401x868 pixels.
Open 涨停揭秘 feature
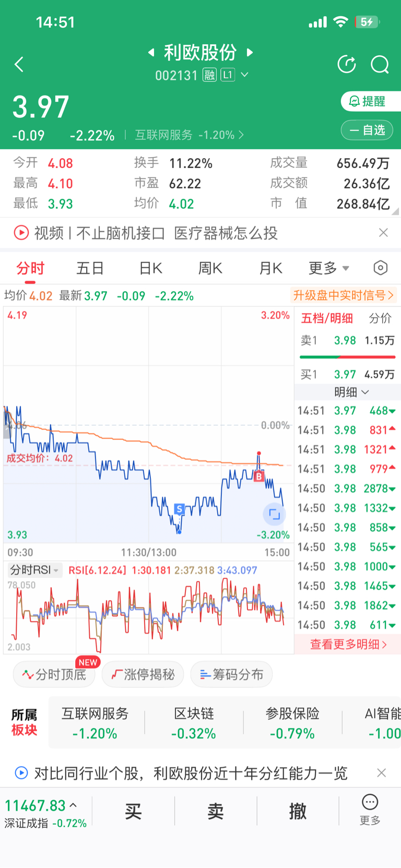click(143, 674)
